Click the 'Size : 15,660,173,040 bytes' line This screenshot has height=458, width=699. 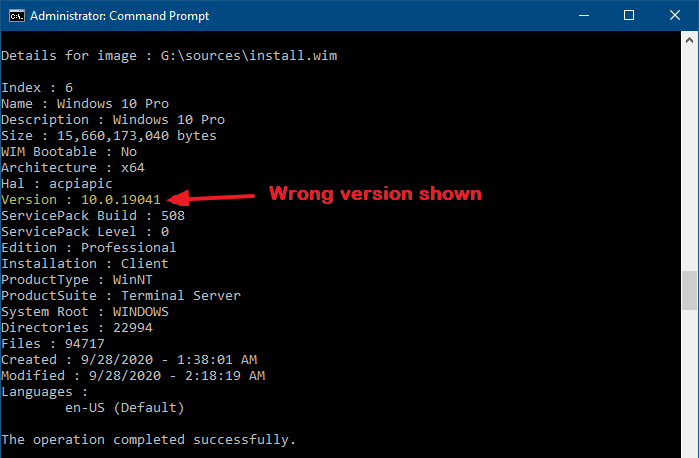coord(109,136)
